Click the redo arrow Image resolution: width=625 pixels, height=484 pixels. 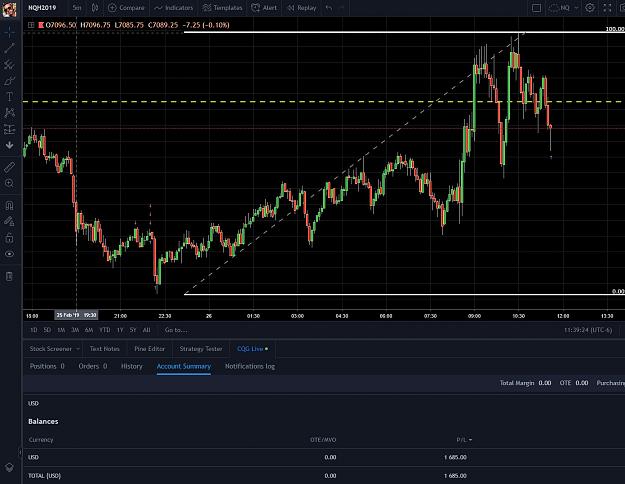342,8
